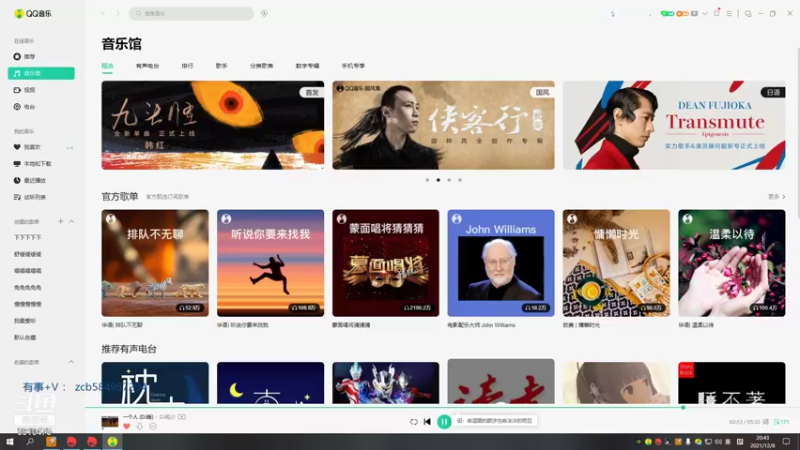Select the fourth carousel dot under banners
Viewport: 800px width, 450px height.
tap(460, 180)
